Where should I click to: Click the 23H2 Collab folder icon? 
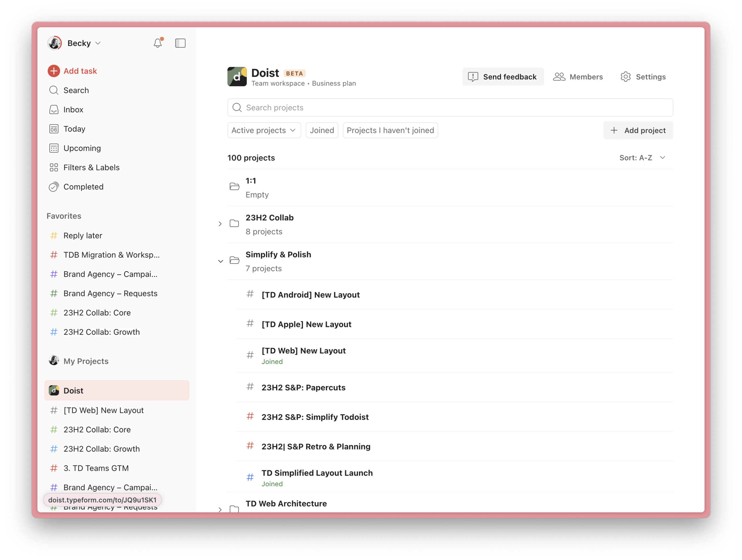tap(234, 223)
